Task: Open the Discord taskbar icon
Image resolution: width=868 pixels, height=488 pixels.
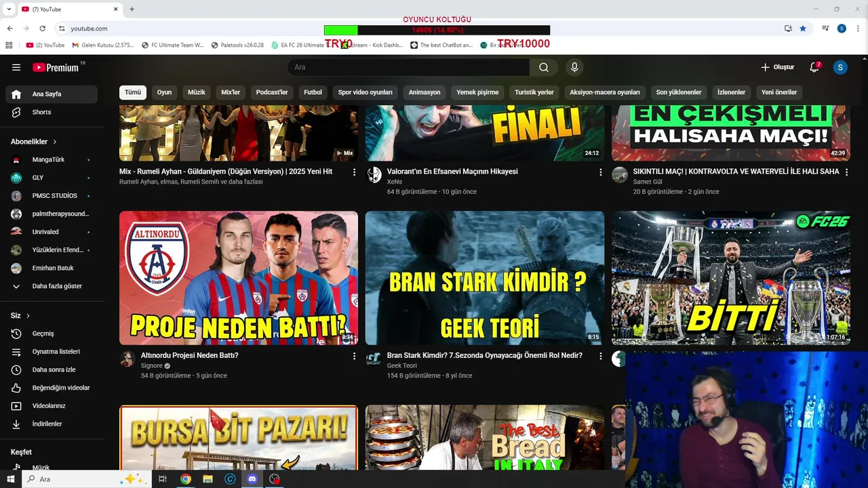Action: pyautogui.click(x=252, y=479)
